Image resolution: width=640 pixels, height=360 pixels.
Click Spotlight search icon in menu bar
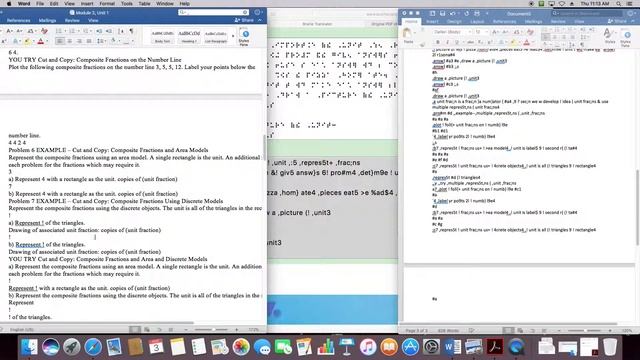(x=618, y=4)
